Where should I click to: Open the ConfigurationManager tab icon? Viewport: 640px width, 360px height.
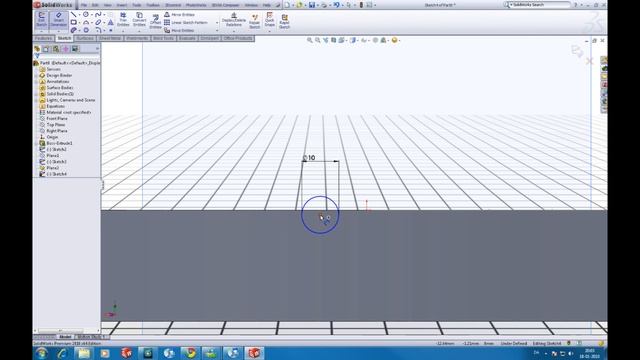(x=56, y=49)
